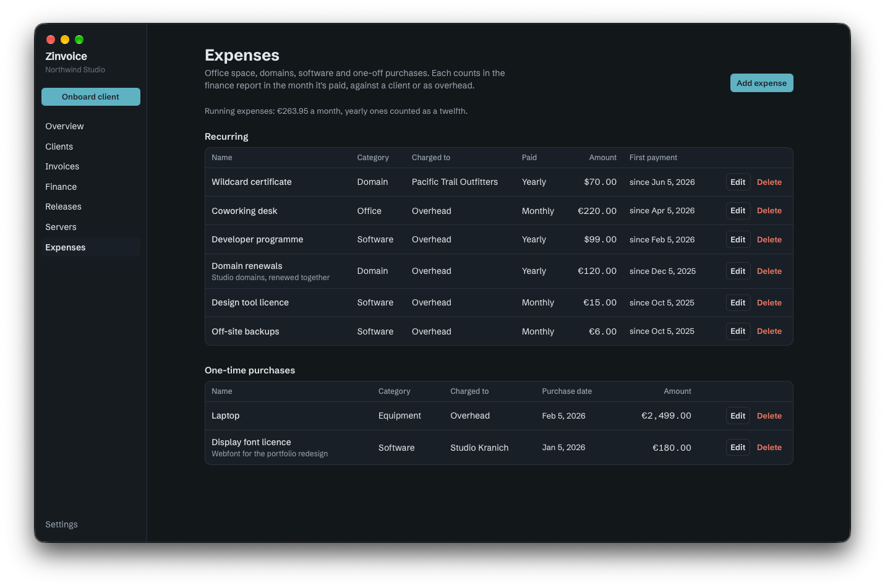
Task: Click the Domain renewals name
Action: pos(247,266)
